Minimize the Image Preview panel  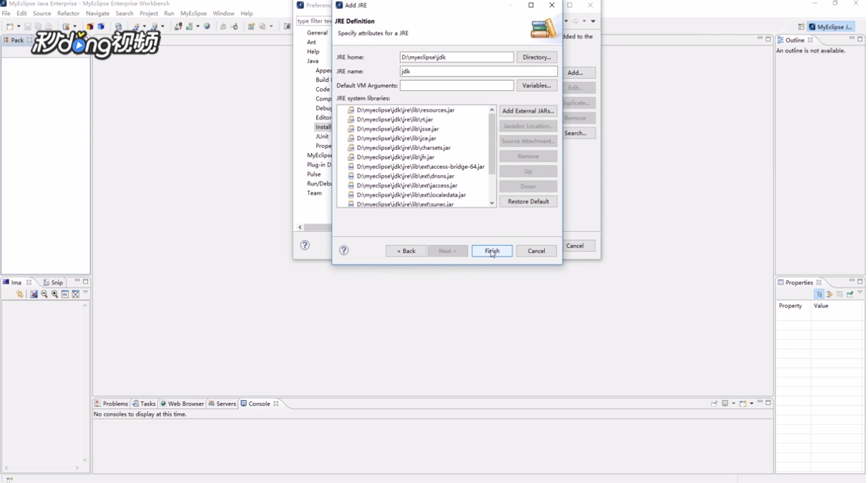point(77,281)
